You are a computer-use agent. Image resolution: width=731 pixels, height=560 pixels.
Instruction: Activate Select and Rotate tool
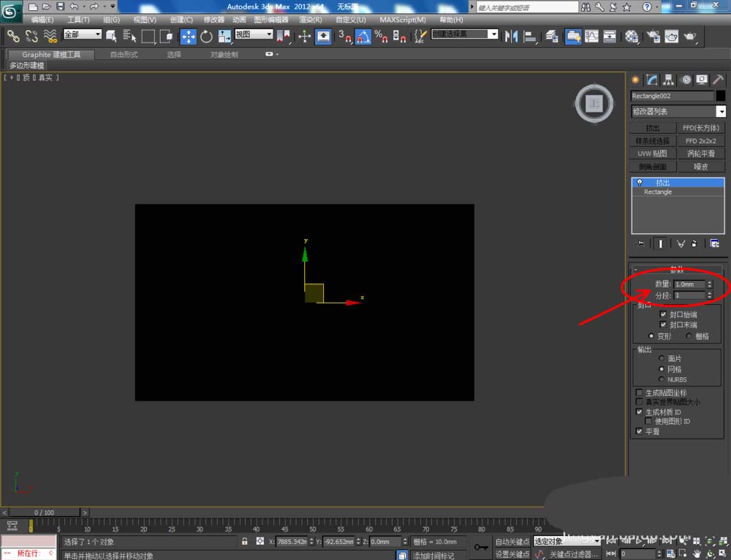pyautogui.click(x=206, y=36)
